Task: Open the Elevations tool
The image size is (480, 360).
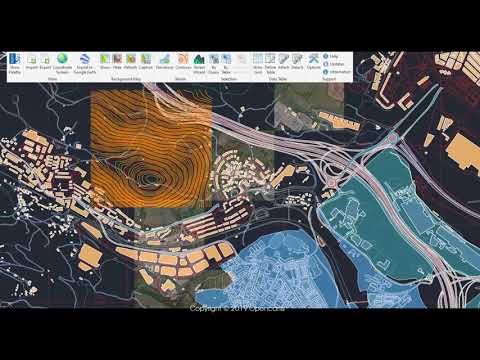Action: point(165,62)
